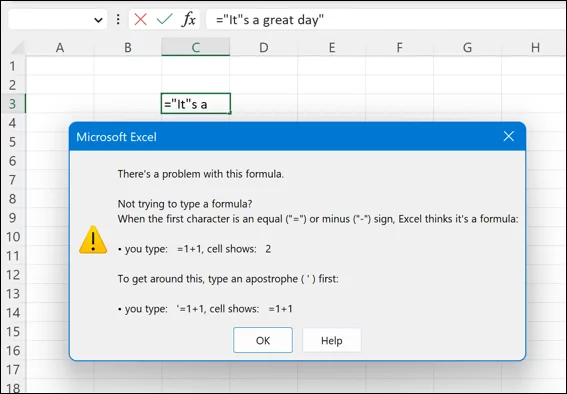Screen dimensions: 567x394
Task: Open Insert Function via the fx icon
Action: (x=189, y=19)
